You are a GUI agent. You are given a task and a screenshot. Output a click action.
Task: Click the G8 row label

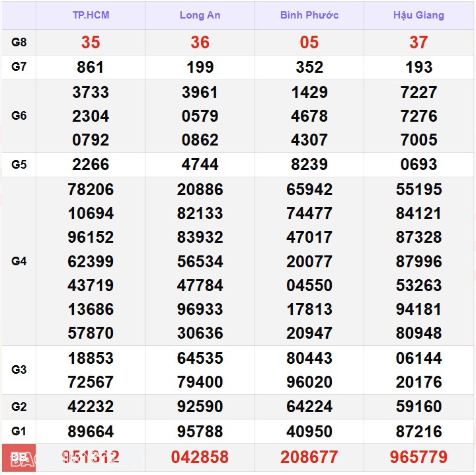tap(19, 42)
